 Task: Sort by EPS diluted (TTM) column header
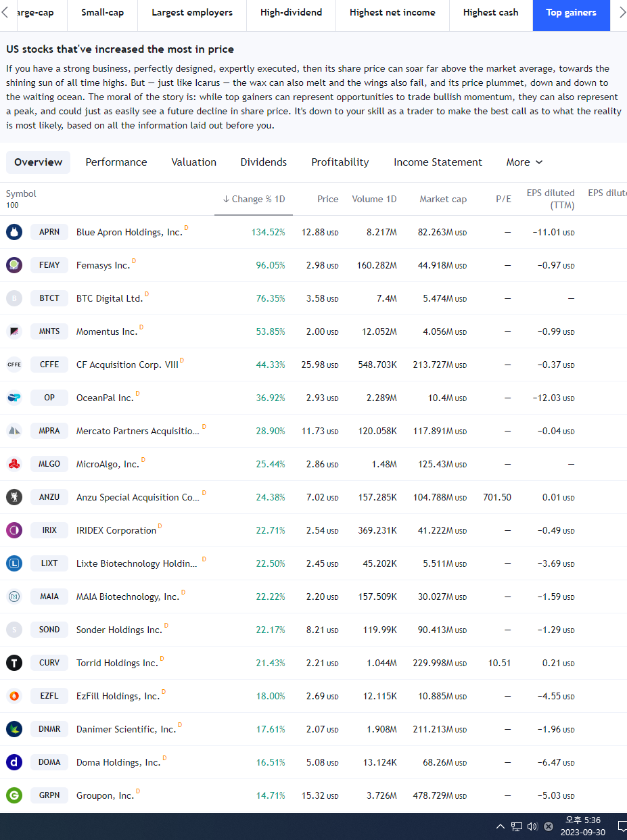click(551, 199)
